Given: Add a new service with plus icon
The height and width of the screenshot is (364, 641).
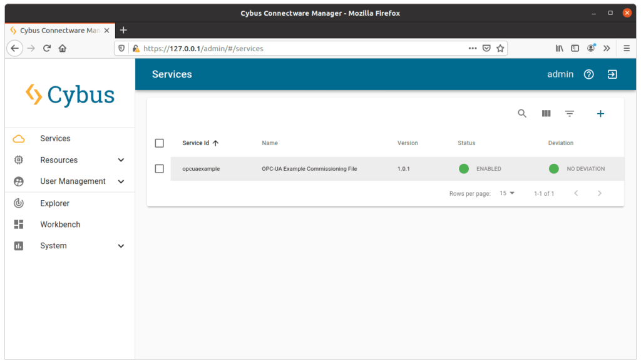Looking at the screenshot, I should coord(600,114).
